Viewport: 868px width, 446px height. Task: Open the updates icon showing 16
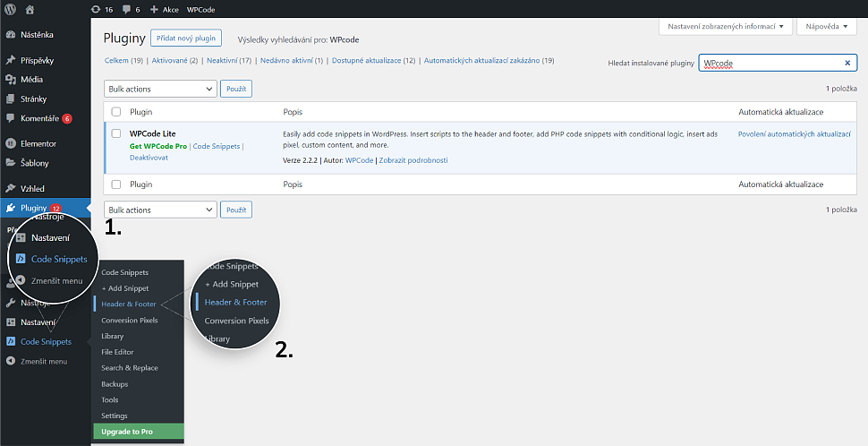coord(96,10)
